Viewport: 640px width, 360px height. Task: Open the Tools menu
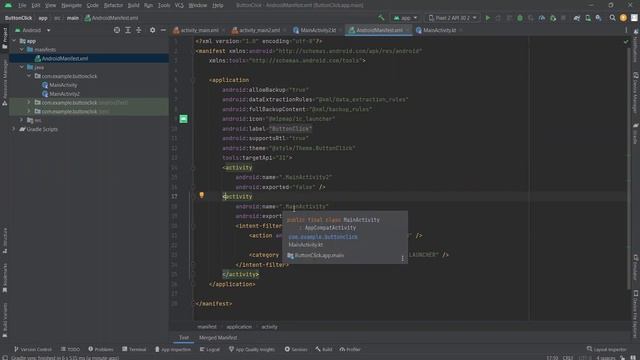pos(164,5)
